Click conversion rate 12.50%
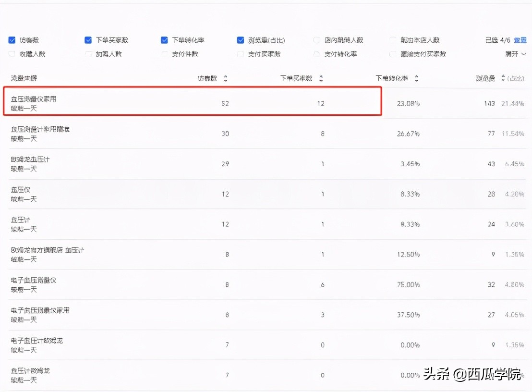The height and width of the screenshot is (392, 532). tap(408, 255)
